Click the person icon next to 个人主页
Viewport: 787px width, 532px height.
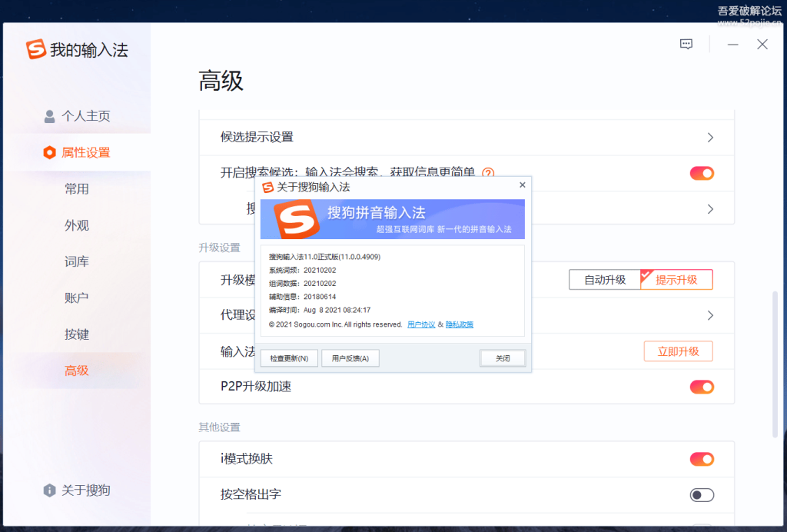click(50, 116)
